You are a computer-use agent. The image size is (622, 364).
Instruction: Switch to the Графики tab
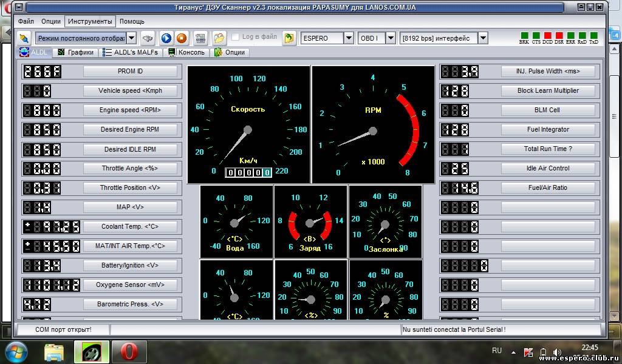[x=76, y=52]
